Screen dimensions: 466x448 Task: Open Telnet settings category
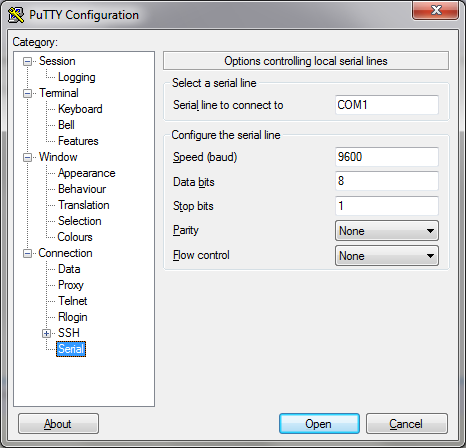tap(73, 301)
